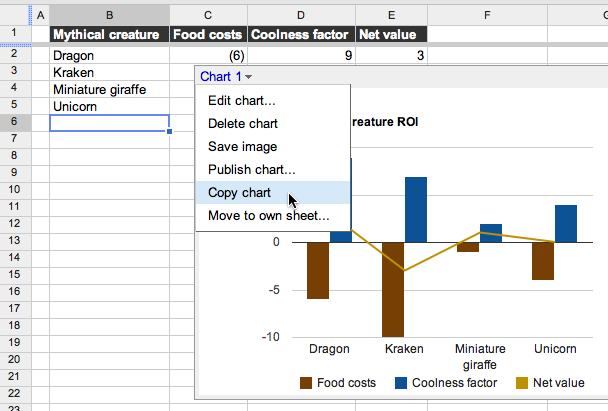The height and width of the screenshot is (411, 608).
Task: Click the selected empty cell B6
Action: [x=109, y=123]
